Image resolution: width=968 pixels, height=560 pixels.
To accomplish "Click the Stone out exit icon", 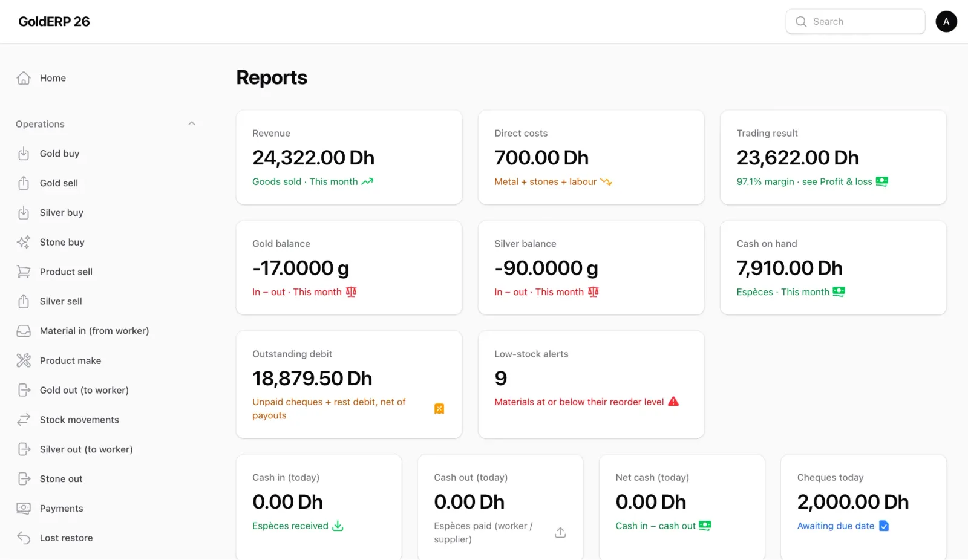I will pyautogui.click(x=24, y=479).
